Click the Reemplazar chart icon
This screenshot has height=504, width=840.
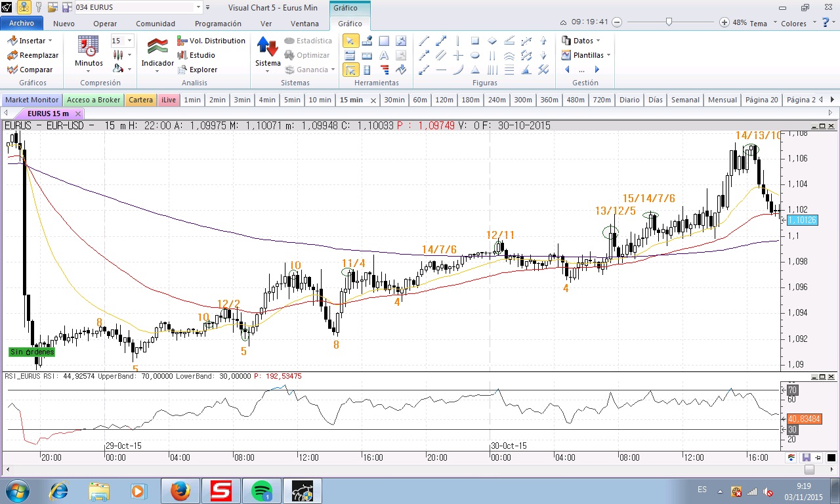click(12, 55)
